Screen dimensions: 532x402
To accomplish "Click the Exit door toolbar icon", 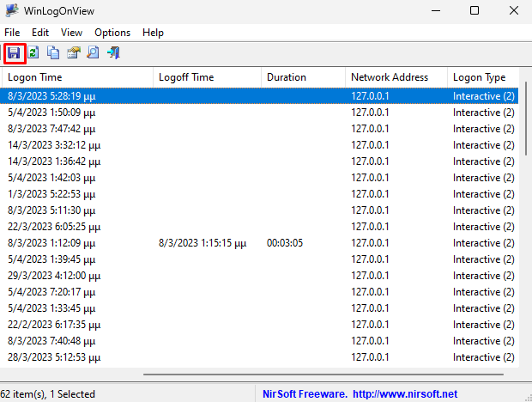I will (113, 53).
